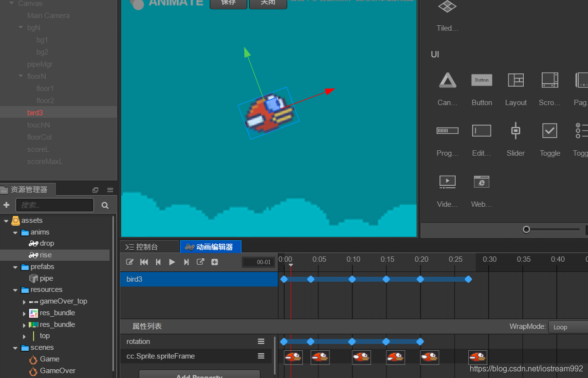The image size is (588, 378).
Task: Collapse the scenes folder arrow
Action: tap(16, 348)
